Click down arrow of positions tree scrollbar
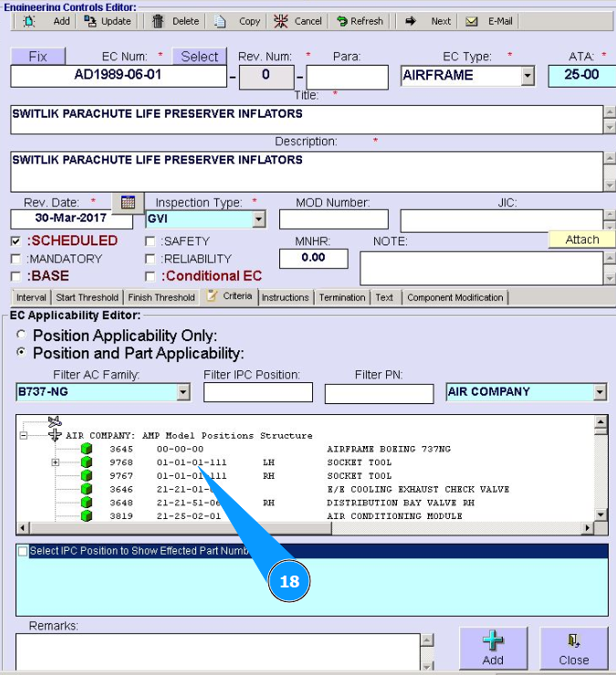Image resolution: width=616 pixels, height=675 pixels. (600, 514)
